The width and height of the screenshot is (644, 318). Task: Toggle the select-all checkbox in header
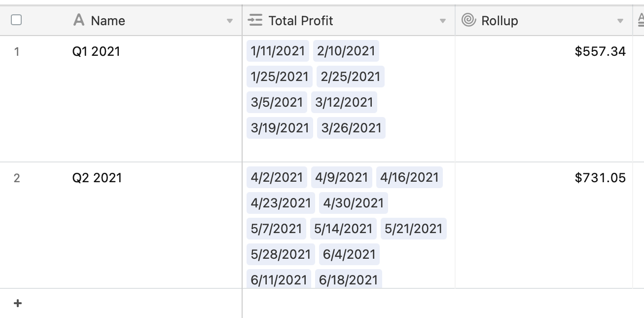tap(16, 20)
